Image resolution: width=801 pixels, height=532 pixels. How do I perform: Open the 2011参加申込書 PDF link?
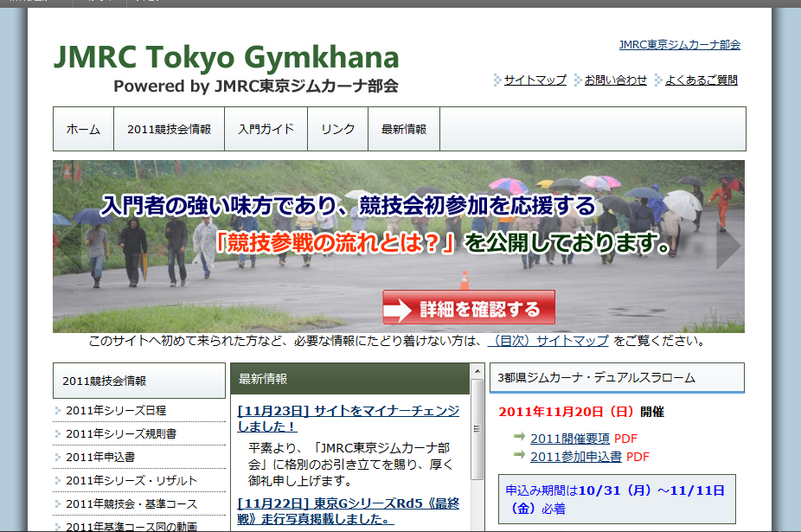[576, 457]
